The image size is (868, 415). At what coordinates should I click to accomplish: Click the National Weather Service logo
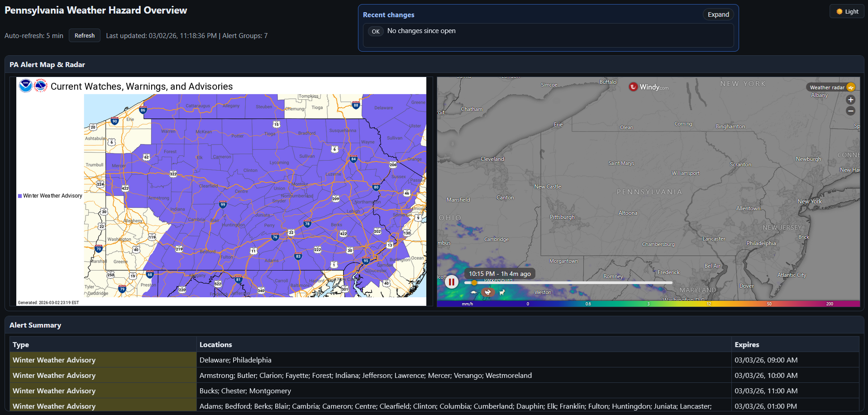[x=41, y=86]
